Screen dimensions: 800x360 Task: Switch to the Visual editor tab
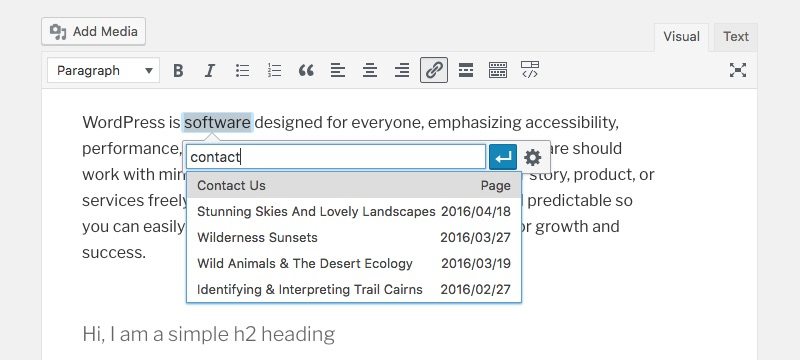tap(681, 37)
